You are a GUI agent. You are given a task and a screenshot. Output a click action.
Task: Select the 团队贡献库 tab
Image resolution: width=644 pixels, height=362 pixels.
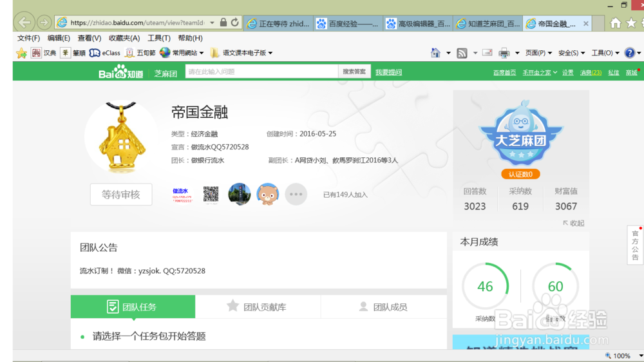[258, 307]
